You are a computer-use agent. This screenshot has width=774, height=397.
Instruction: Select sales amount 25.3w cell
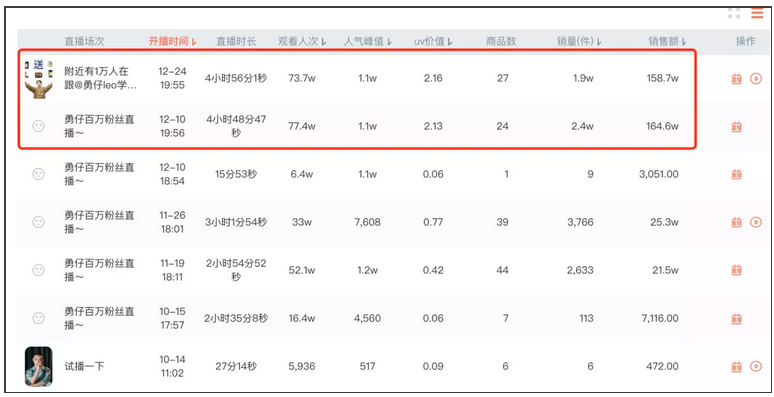pos(664,222)
